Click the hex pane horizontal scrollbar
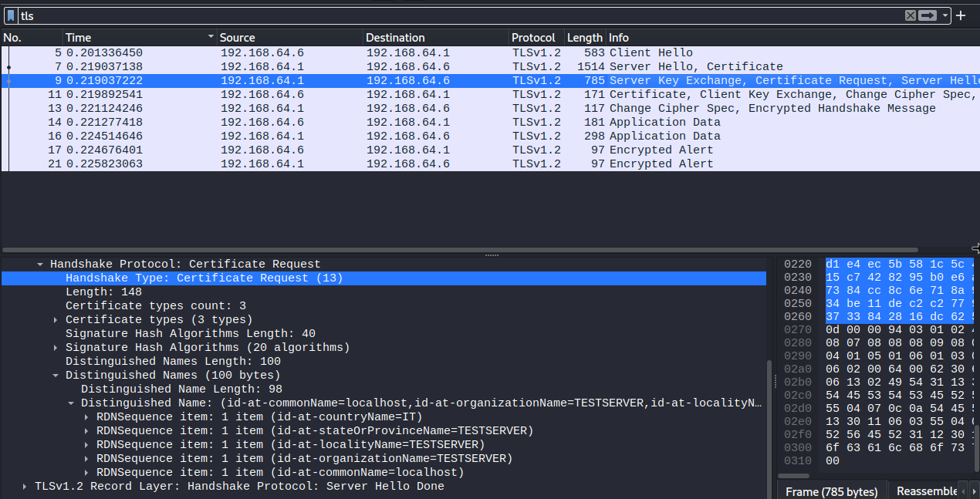 coord(795,476)
